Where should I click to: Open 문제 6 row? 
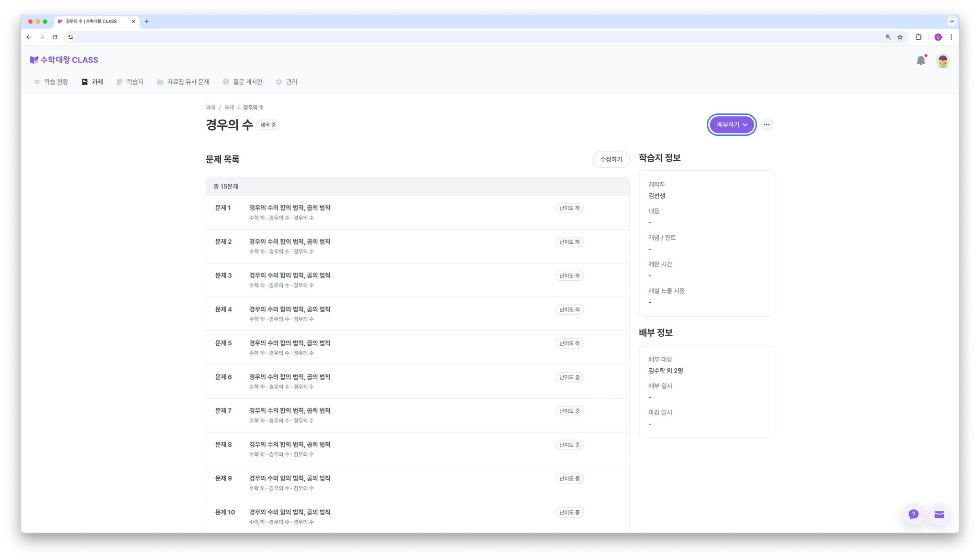pos(418,382)
